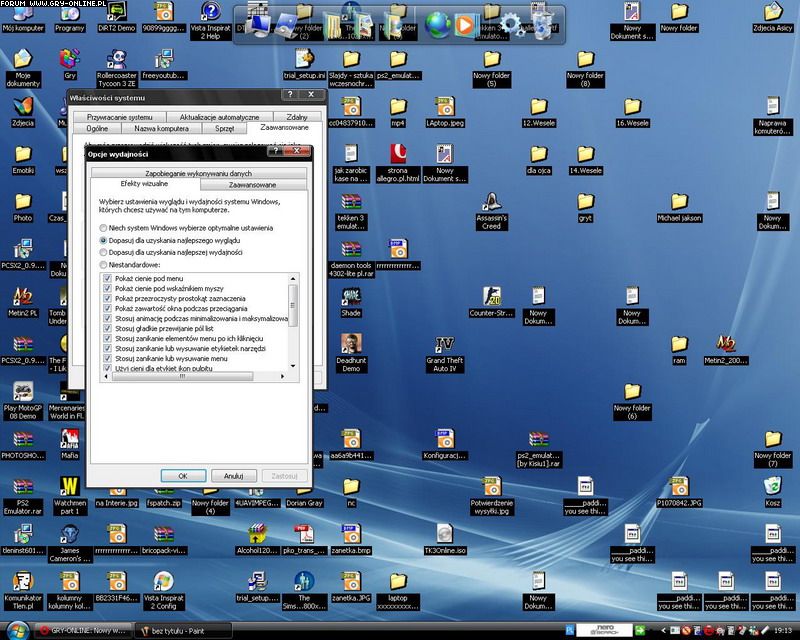Toggle 'Stosuj zanikanie lub wysuwanie menu' checkbox
This screenshot has height=640, width=800.
coord(107,358)
